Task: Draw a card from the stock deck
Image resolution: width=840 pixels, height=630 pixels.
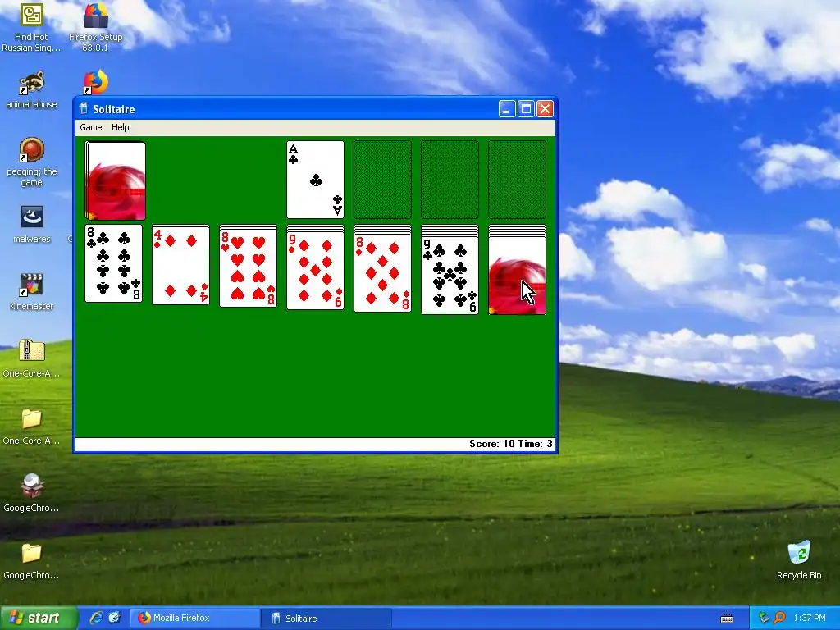Action: [x=115, y=180]
